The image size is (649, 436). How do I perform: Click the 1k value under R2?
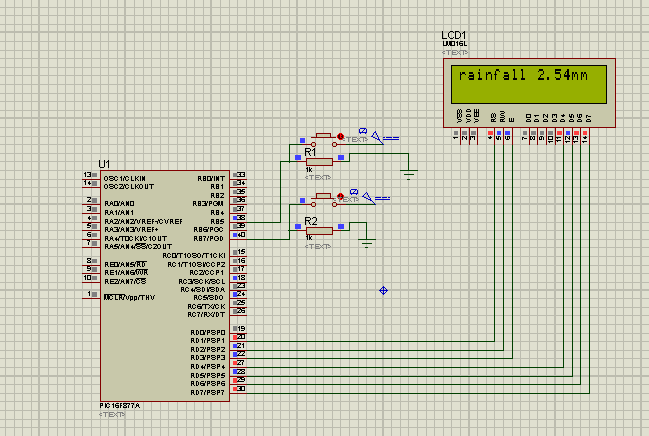click(x=309, y=238)
